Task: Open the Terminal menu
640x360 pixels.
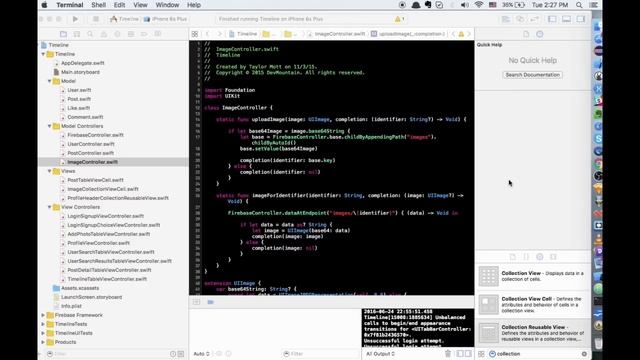Action: coord(70,5)
